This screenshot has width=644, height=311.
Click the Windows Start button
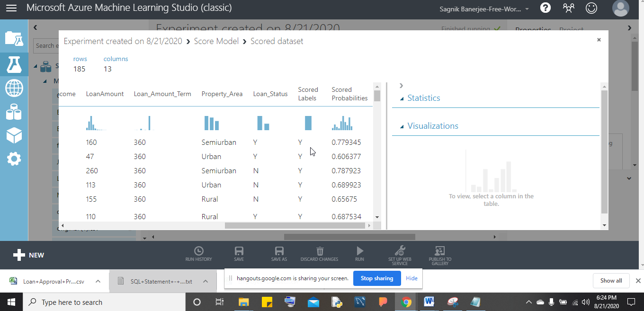(x=10, y=302)
